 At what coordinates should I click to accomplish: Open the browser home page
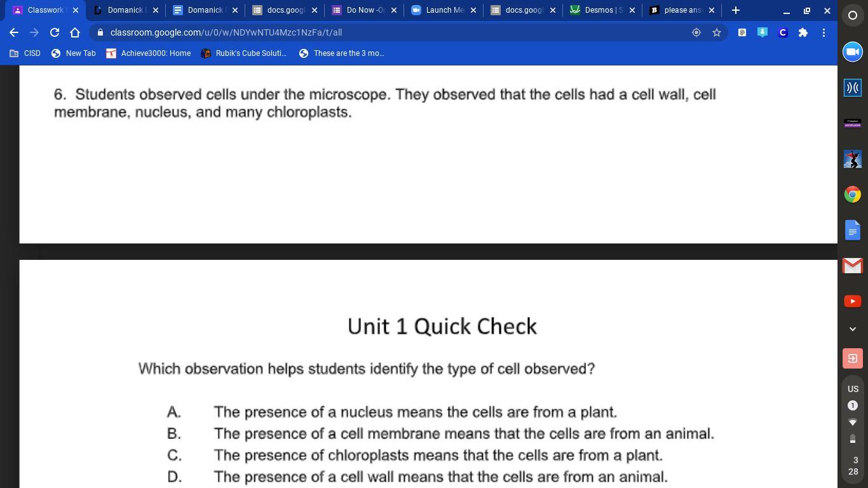point(75,32)
